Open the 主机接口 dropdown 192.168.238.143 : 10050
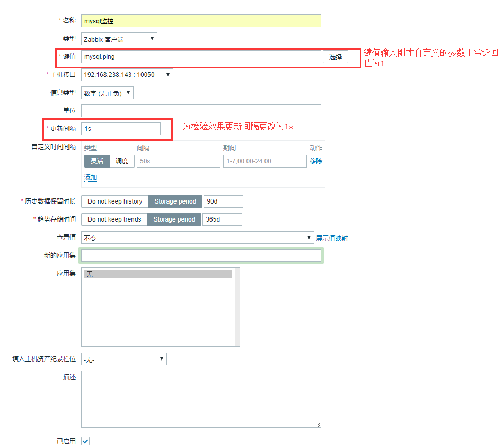 coord(127,75)
